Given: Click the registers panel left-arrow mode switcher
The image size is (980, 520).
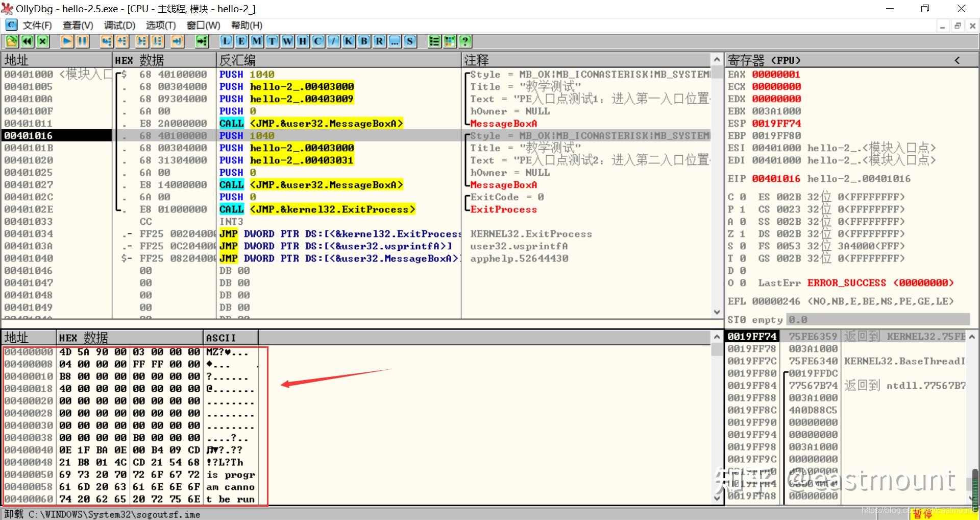Looking at the screenshot, I should [957, 60].
